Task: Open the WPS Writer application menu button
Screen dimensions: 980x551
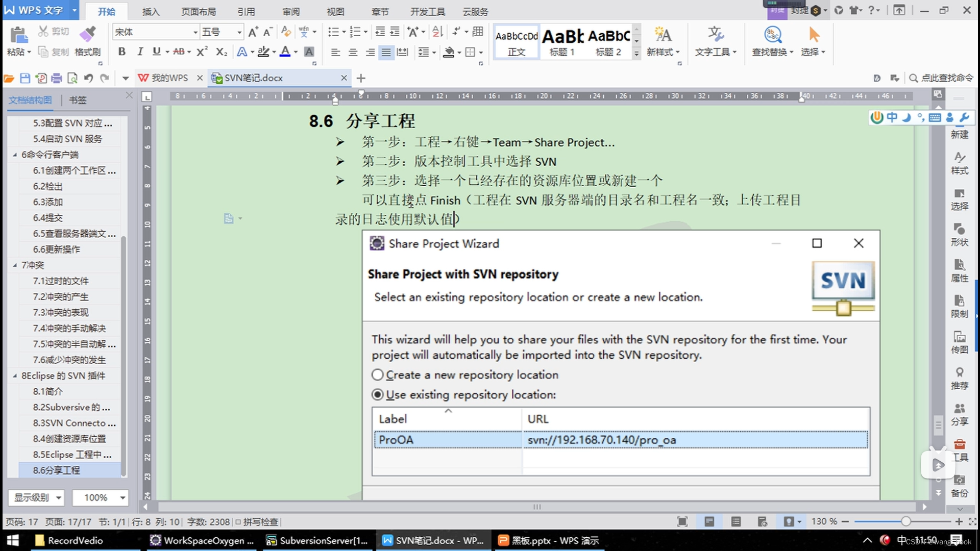Action: coord(41,10)
